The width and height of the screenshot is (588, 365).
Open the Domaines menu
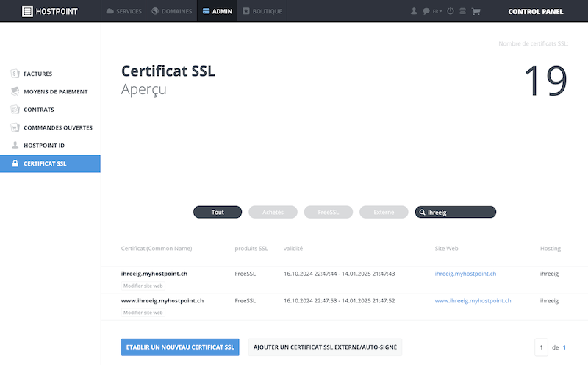click(x=172, y=11)
